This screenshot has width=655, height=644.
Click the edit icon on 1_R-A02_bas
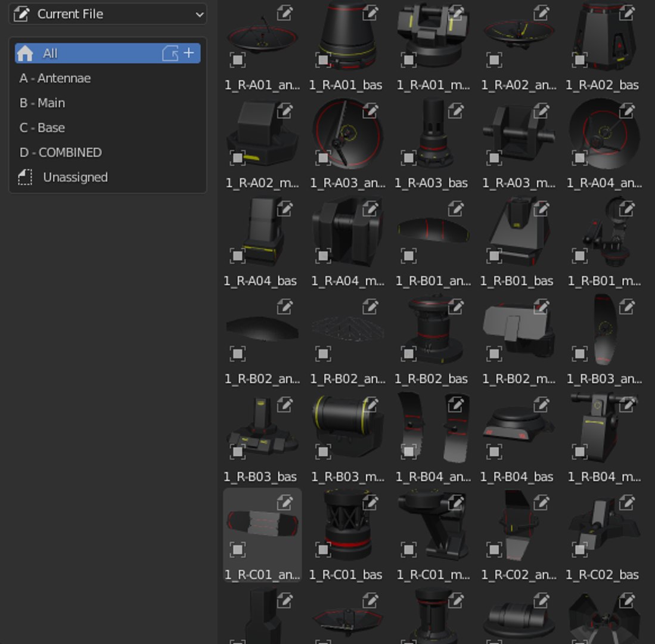[x=626, y=13]
